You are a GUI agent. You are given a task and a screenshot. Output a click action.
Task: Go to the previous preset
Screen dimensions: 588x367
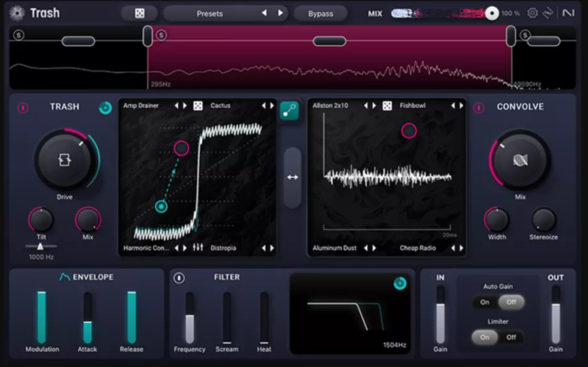[264, 13]
